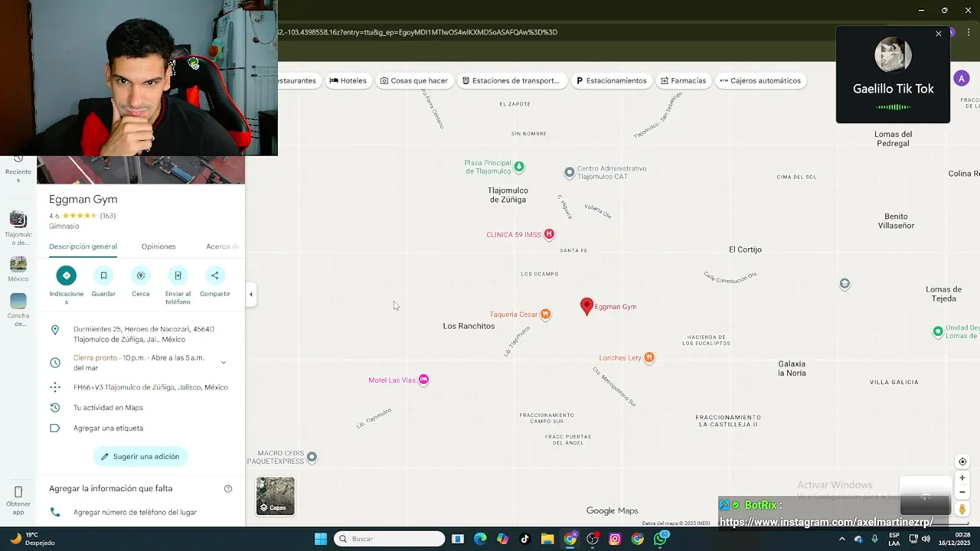This screenshot has height=551, width=980.
Task: Open the Capas layers thumbnail
Action: [275, 496]
